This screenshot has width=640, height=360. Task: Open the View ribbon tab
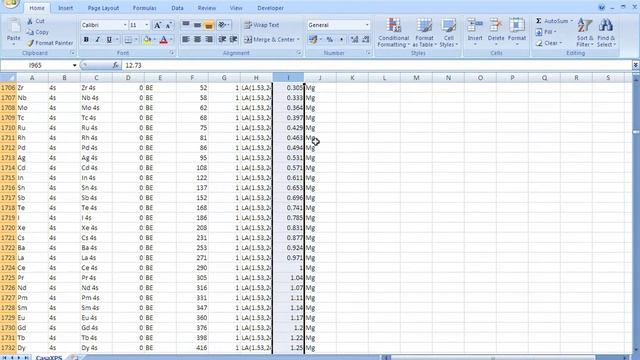coord(236,8)
